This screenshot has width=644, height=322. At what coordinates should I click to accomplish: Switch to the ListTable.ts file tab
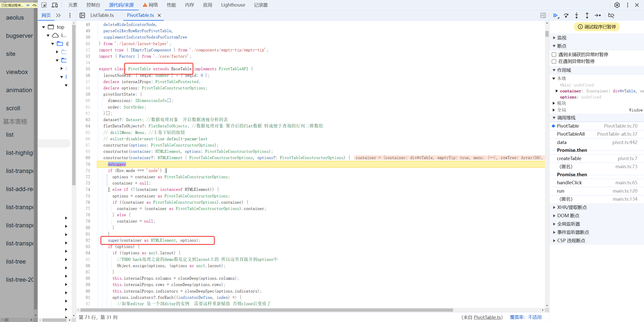(102, 15)
